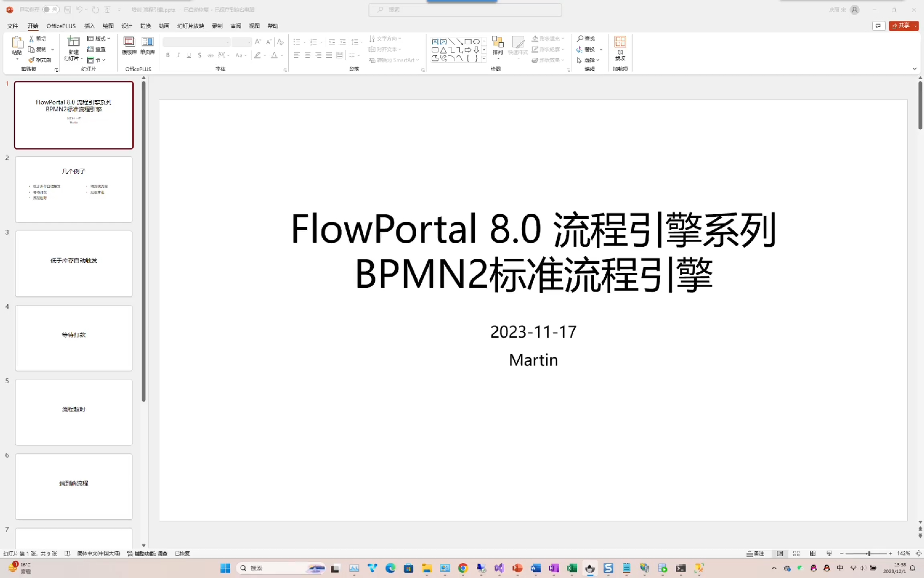
Task: Open the OfficePLUS single page library
Action: tap(148, 45)
